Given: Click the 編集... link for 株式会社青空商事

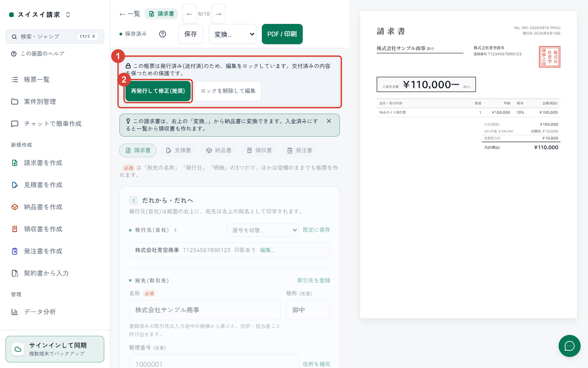Looking at the screenshot, I should pyautogui.click(x=267, y=250).
